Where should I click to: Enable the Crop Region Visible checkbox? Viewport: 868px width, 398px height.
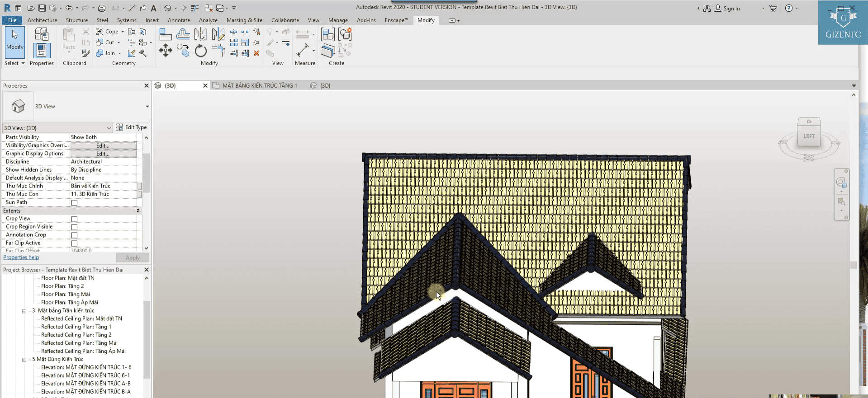(x=74, y=227)
